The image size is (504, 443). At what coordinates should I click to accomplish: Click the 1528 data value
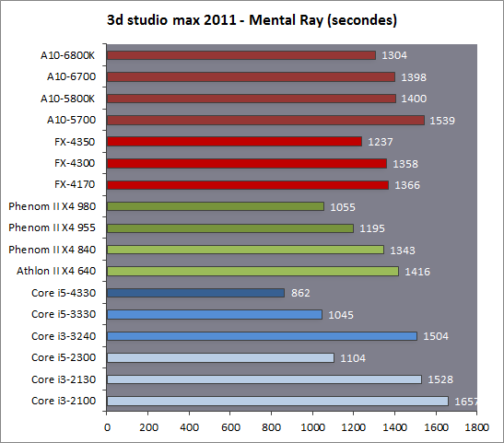440,379
